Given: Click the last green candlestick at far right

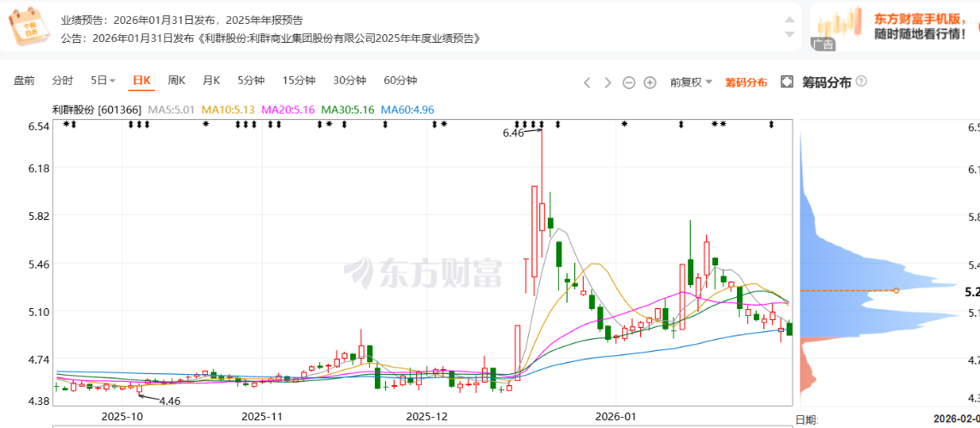Looking at the screenshot, I should coord(789,329).
